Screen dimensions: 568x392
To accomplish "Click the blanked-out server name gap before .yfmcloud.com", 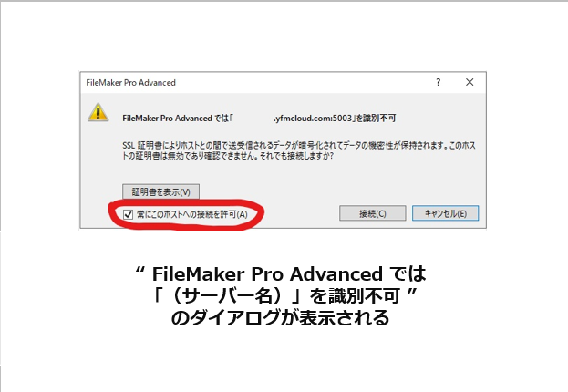I will (x=253, y=119).
